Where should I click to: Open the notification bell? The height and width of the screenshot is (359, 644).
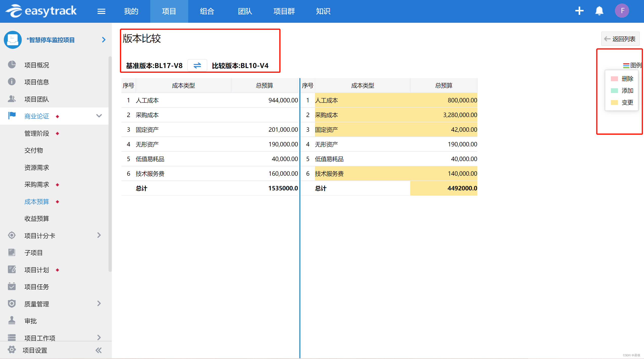(599, 11)
